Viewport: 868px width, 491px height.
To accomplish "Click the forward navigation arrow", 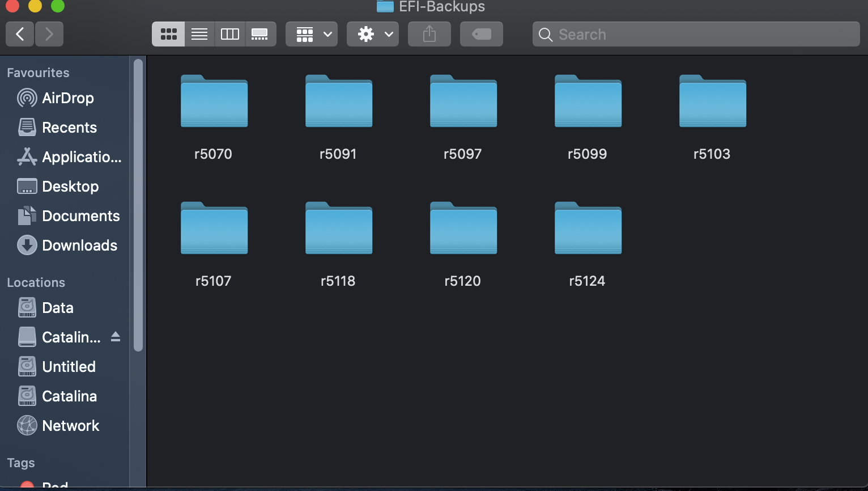I will pos(49,34).
